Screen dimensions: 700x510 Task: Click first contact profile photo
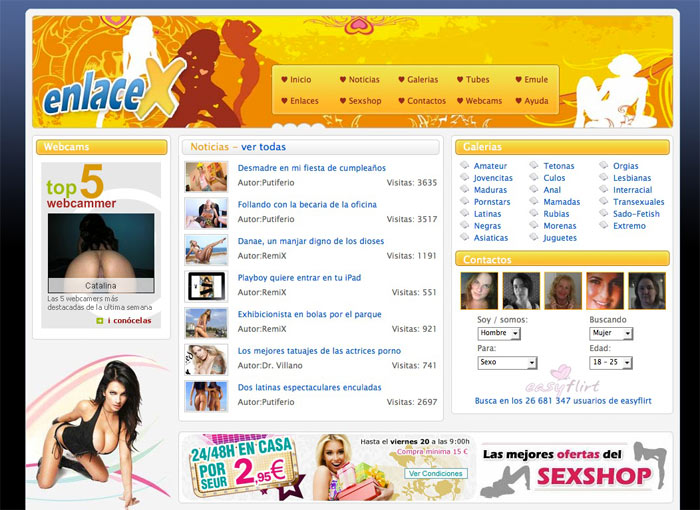(479, 291)
